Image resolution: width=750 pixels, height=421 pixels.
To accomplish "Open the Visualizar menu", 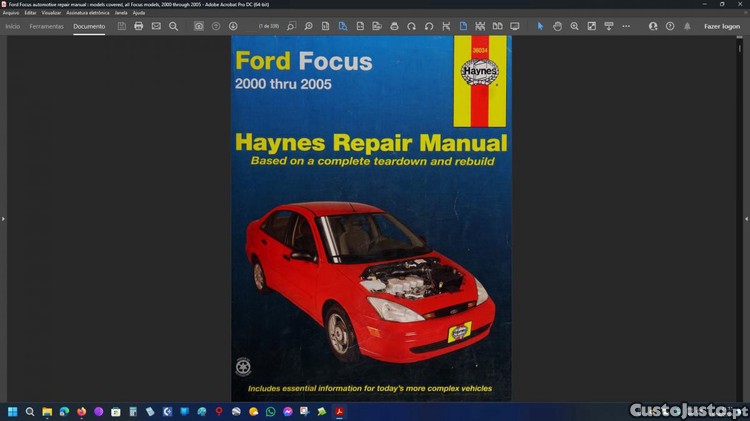I will click(x=51, y=13).
